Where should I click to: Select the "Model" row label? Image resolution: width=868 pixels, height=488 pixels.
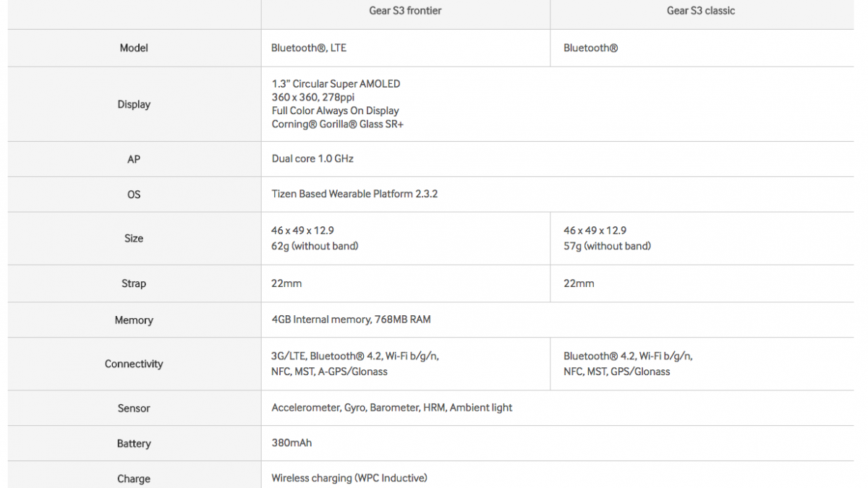(x=134, y=48)
